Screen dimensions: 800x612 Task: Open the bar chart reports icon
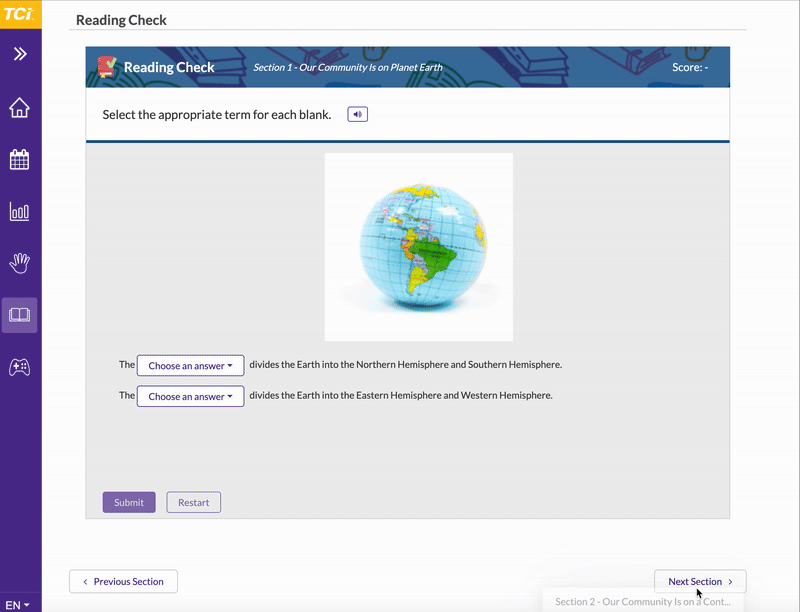[20, 212]
